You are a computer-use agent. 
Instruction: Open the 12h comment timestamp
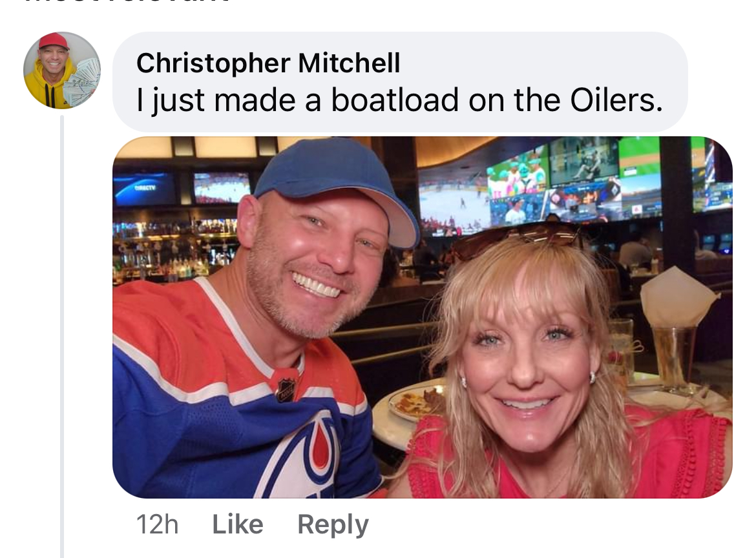(157, 524)
